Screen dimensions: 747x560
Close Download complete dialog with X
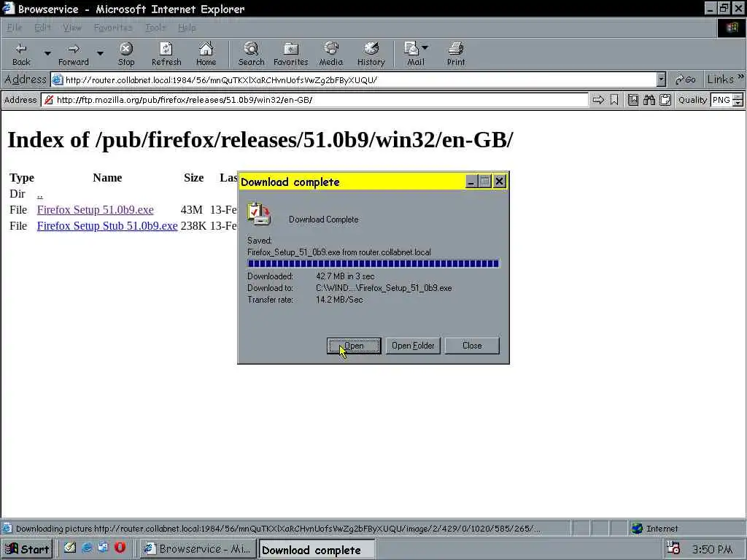click(x=499, y=182)
